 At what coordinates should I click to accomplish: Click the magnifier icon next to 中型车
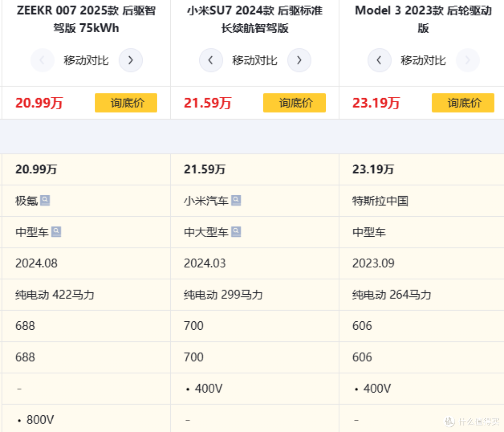(56, 231)
